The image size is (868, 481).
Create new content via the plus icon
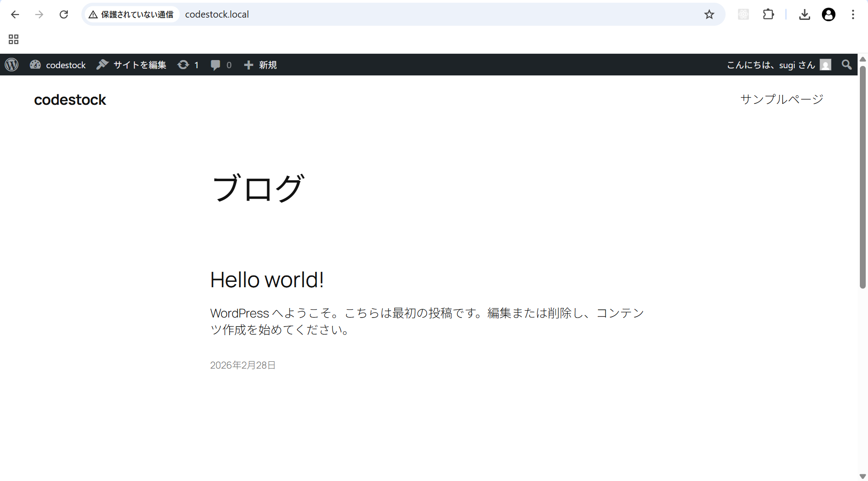249,65
